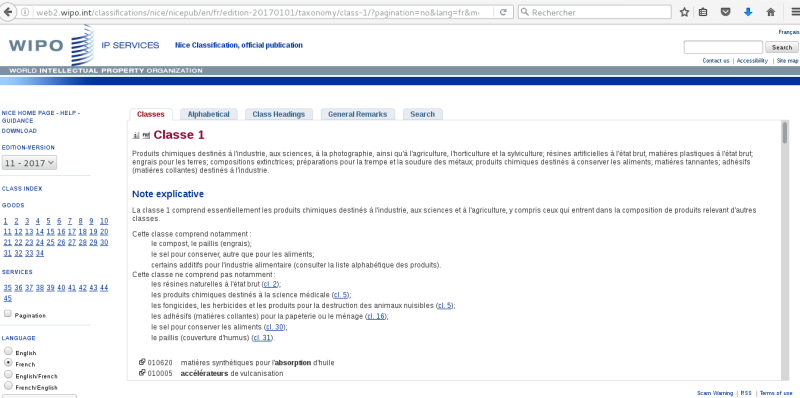Go to the browser home page icon
This screenshot has height=398, width=800.
(771, 12)
